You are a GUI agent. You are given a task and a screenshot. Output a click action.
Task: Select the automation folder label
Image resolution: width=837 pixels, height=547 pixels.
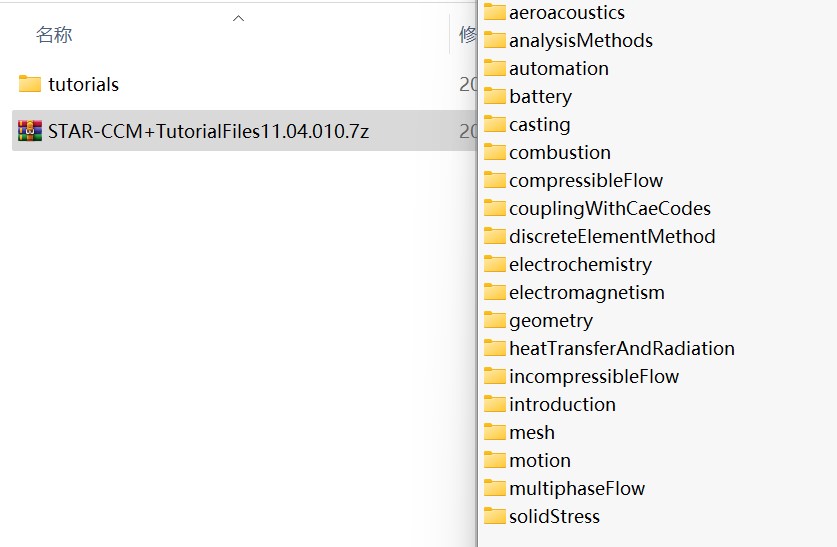pyautogui.click(x=558, y=69)
